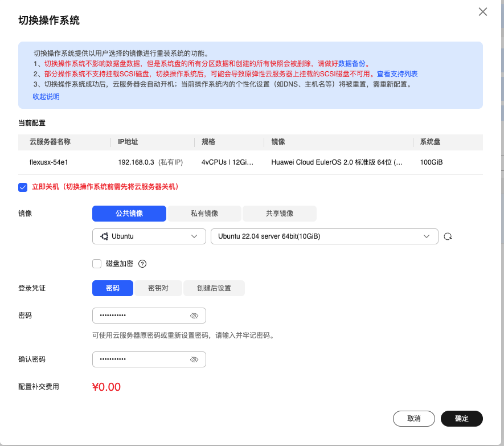Choose 密钥对 login credential option
Screen dimensions: 504x446
(158, 288)
